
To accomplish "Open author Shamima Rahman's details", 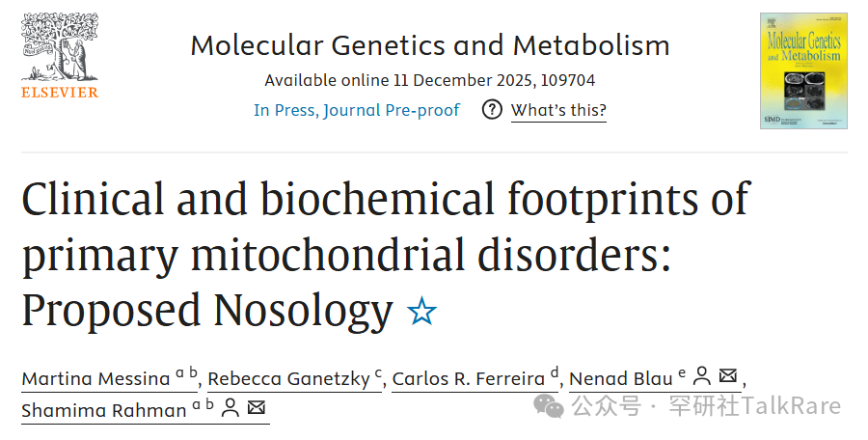I will point(103,410).
